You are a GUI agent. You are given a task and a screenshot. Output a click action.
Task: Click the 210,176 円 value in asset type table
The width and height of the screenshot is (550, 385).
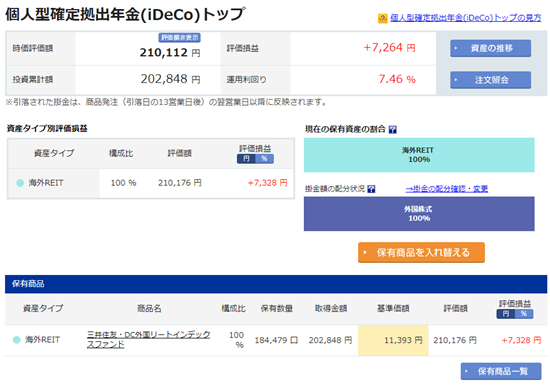point(180,183)
